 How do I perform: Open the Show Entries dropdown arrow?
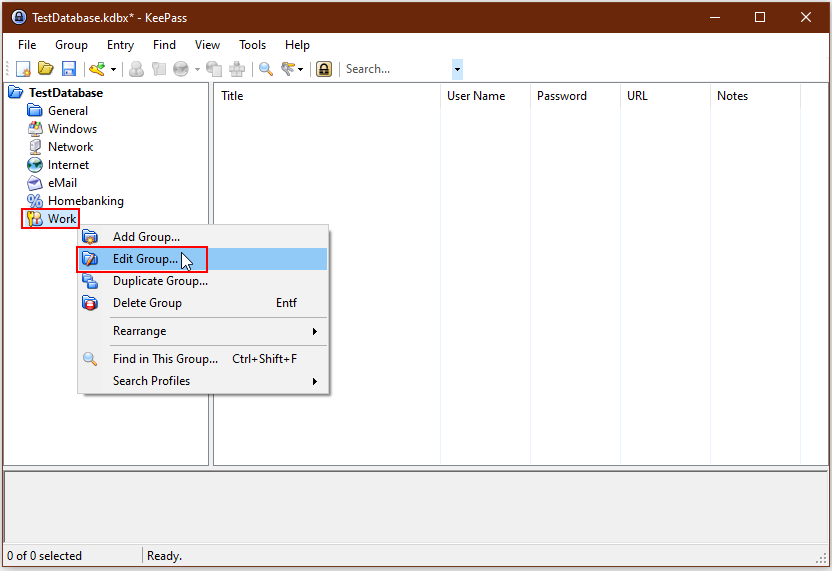coord(300,70)
